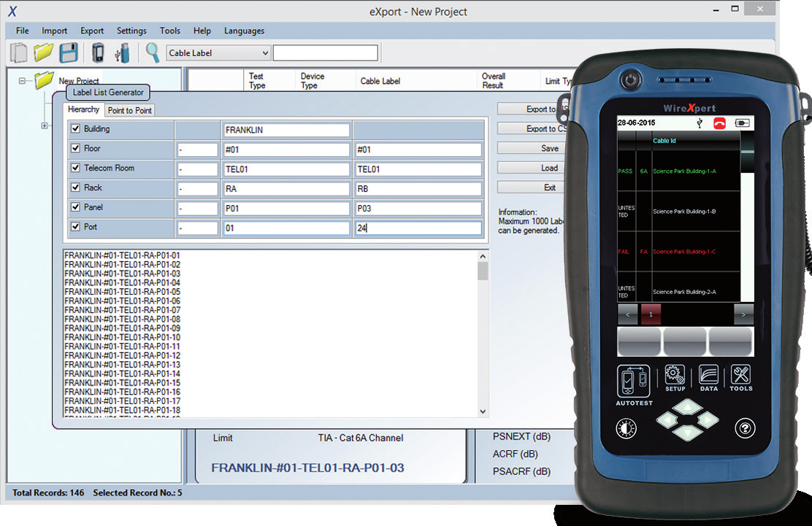
Task: Tap the right arrow key on the device
Action: pos(708,419)
